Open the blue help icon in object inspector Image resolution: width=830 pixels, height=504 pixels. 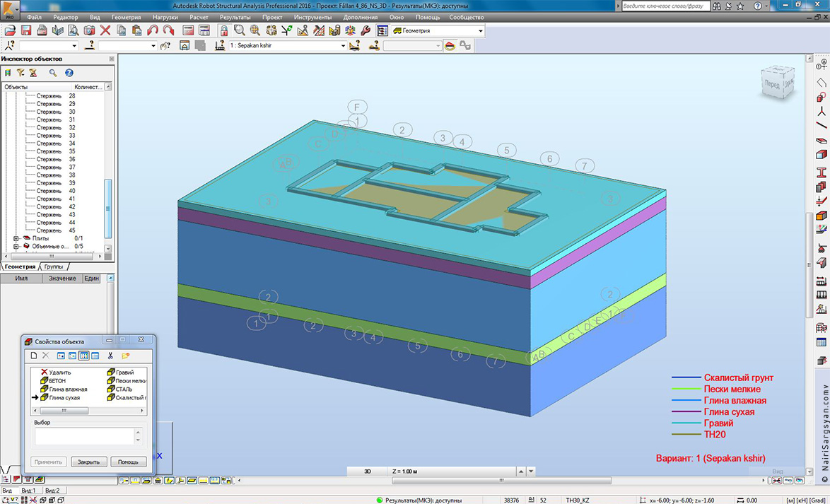(69, 73)
